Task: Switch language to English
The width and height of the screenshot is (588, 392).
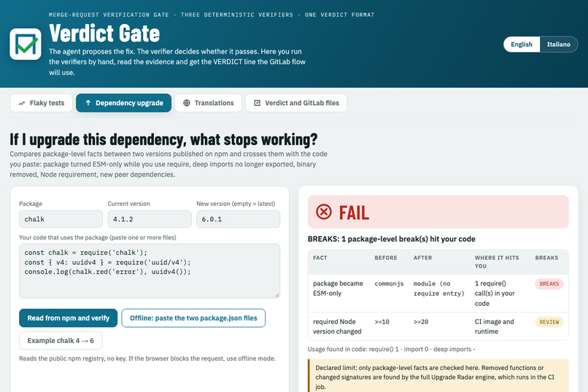Action: (x=522, y=45)
